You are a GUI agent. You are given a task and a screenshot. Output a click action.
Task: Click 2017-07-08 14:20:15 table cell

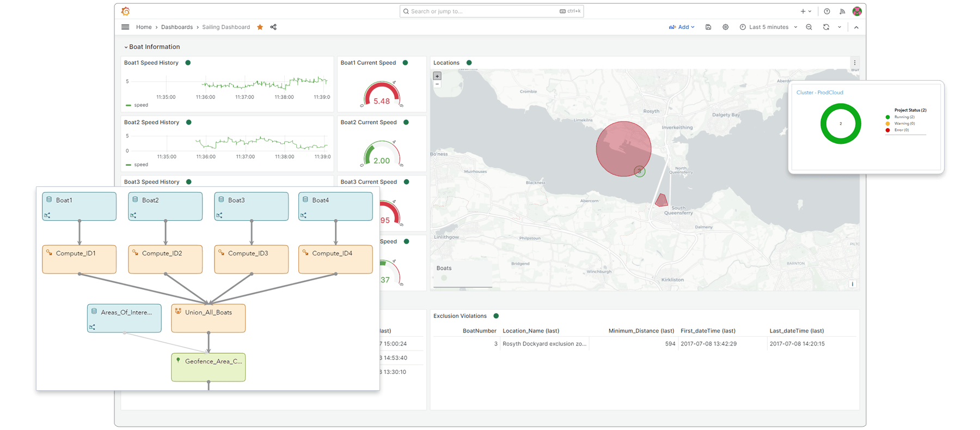tap(797, 344)
